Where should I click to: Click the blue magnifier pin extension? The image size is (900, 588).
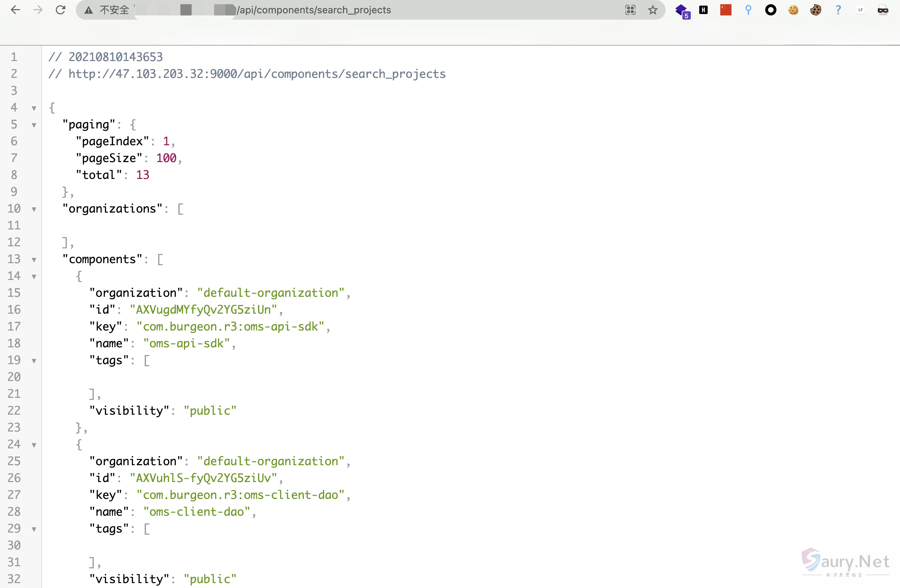[x=748, y=10]
